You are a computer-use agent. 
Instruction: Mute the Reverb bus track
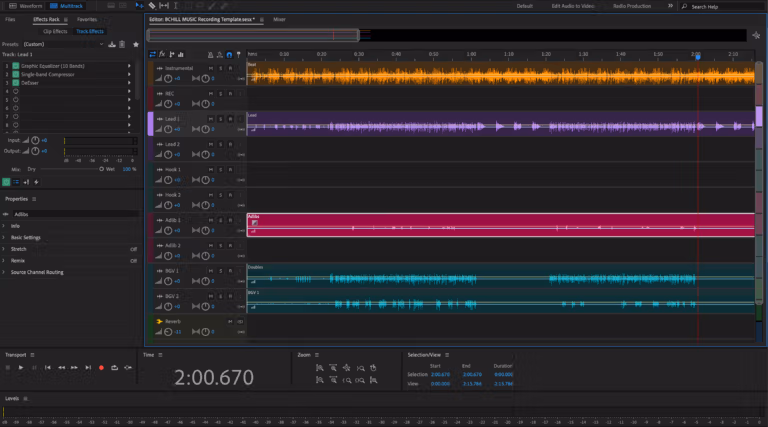coord(230,322)
